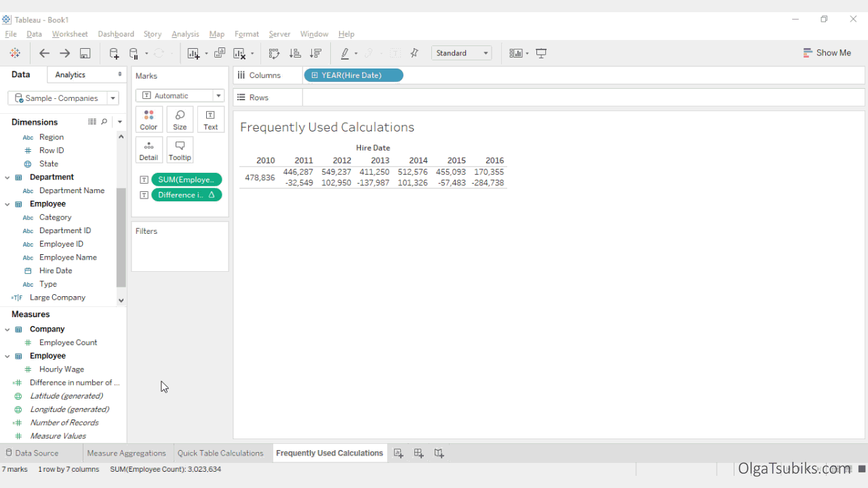Click the Difference pill in Marks
Screen dimensions: 868x488
coord(186,195)
